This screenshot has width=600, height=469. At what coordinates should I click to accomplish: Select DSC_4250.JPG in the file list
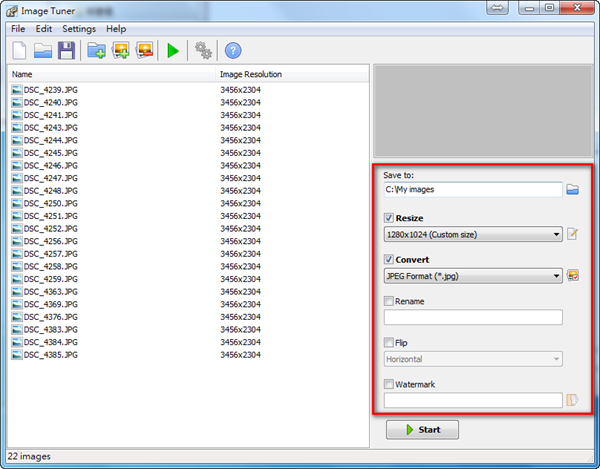[x=46, y=203]
